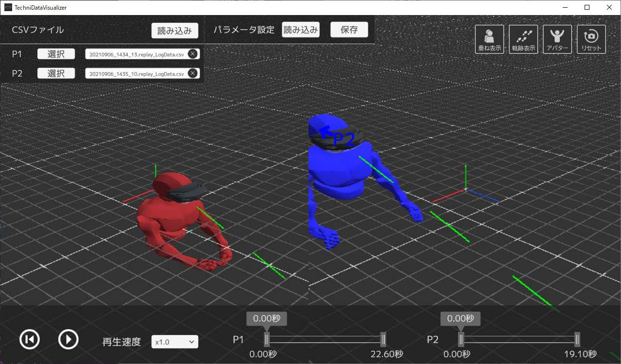The width and height of the screenshot is (621, 364).
Task: Toggle the avatar (アバター) display icon
Action: click(x=557, y=39)
